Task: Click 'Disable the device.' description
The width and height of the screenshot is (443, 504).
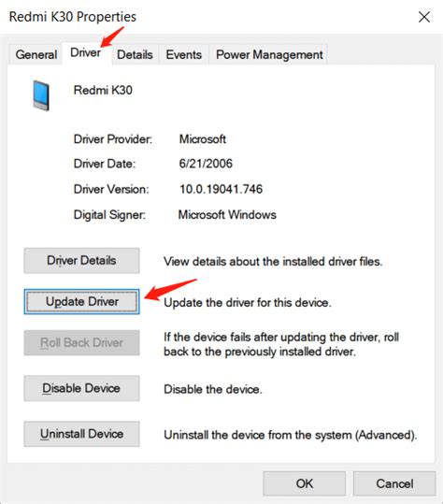Action: click(x=213, y=389)
